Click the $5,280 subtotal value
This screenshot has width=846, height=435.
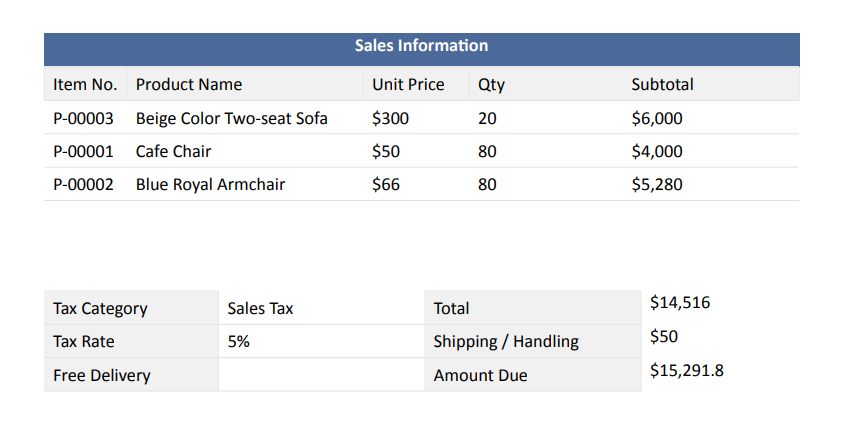pos(657,185)
